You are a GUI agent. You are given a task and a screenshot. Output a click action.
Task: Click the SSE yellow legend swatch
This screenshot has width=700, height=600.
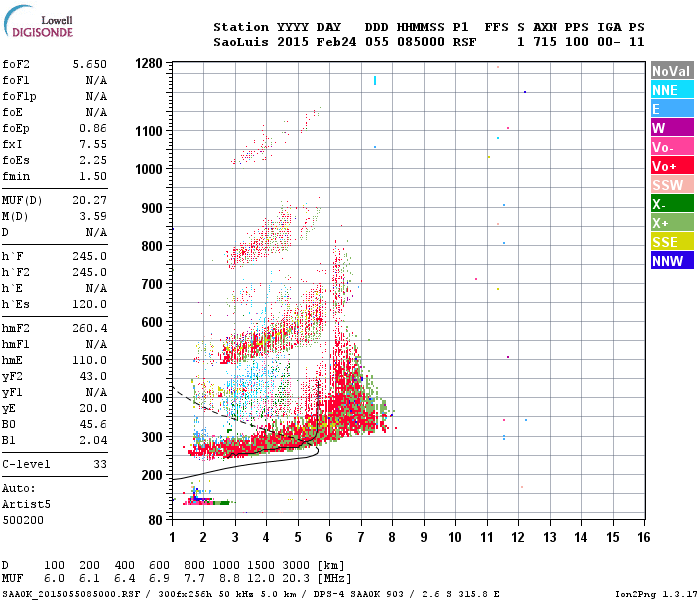pos(672,242)
